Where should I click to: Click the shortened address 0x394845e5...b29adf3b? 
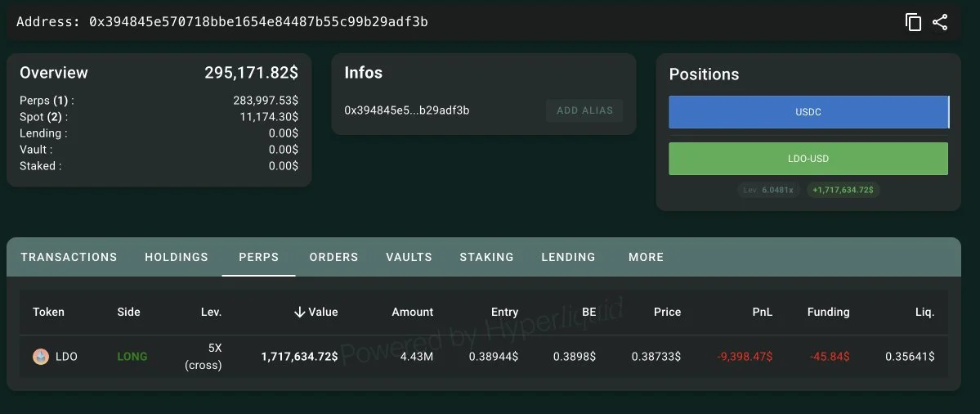(x=407, y=110)
